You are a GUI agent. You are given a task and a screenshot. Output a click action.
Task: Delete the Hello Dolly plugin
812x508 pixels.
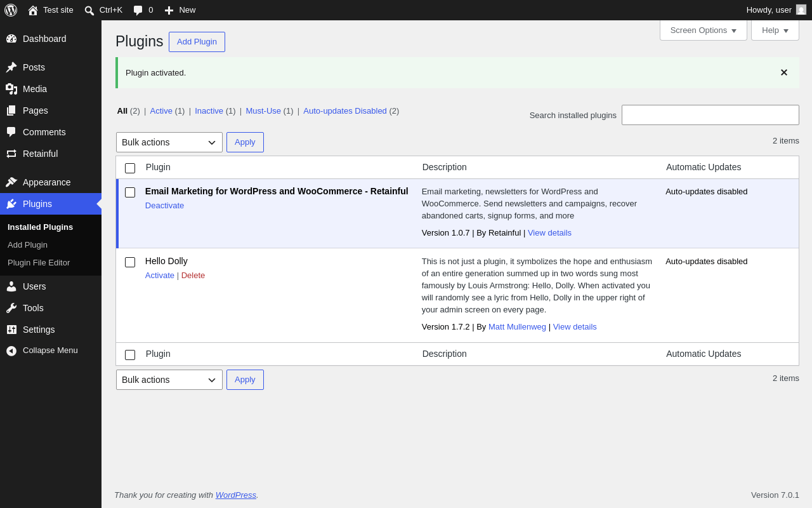click(x=193, y=276)
